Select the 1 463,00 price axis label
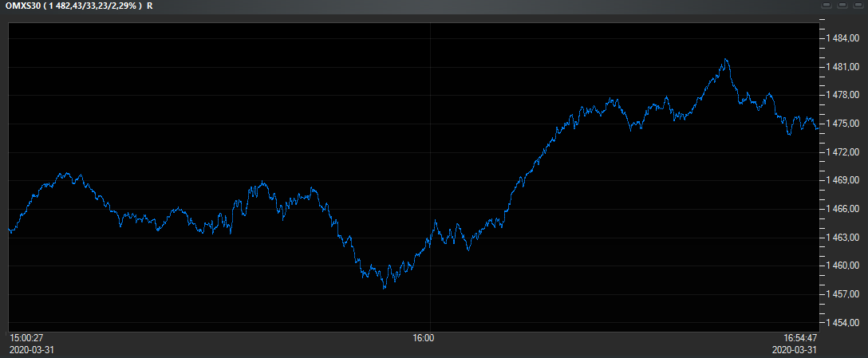Viewport: 868px width, 358px height. point(845,238)
